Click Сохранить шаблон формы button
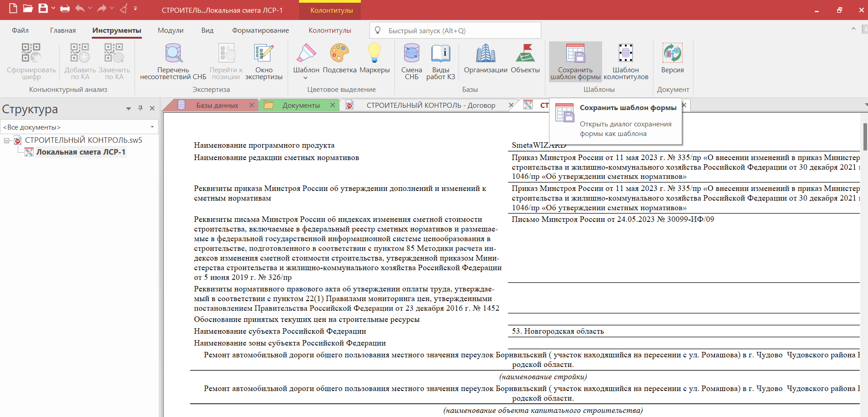Screen dimensions: 868x417 tap(575, 61)
